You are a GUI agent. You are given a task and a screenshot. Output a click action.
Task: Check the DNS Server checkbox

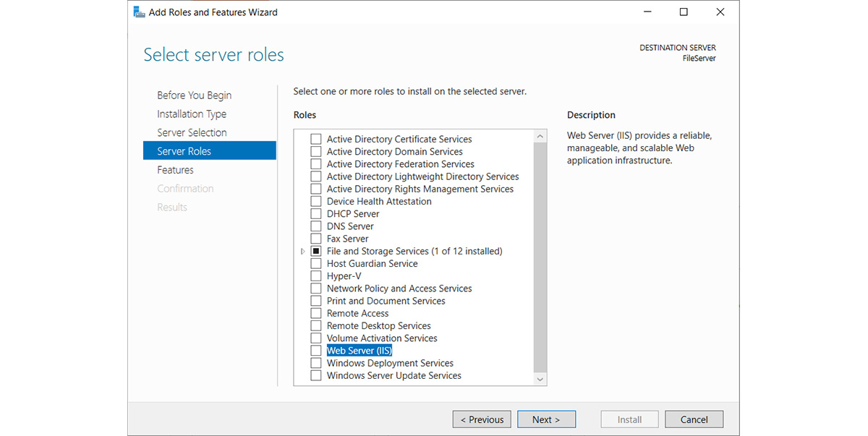pyautogui.click(x=315, y=226)
